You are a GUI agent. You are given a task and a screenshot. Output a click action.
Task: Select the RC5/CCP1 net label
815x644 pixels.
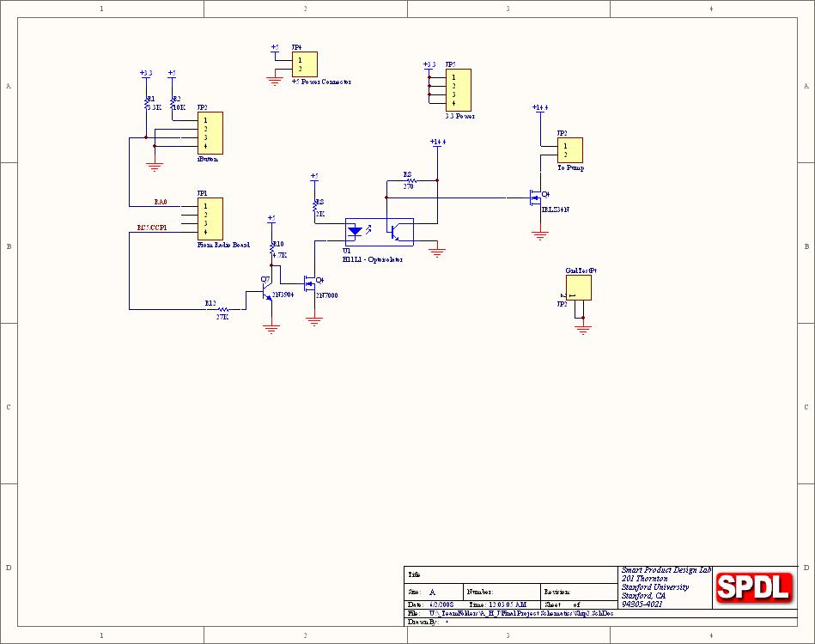pos(152,228)
